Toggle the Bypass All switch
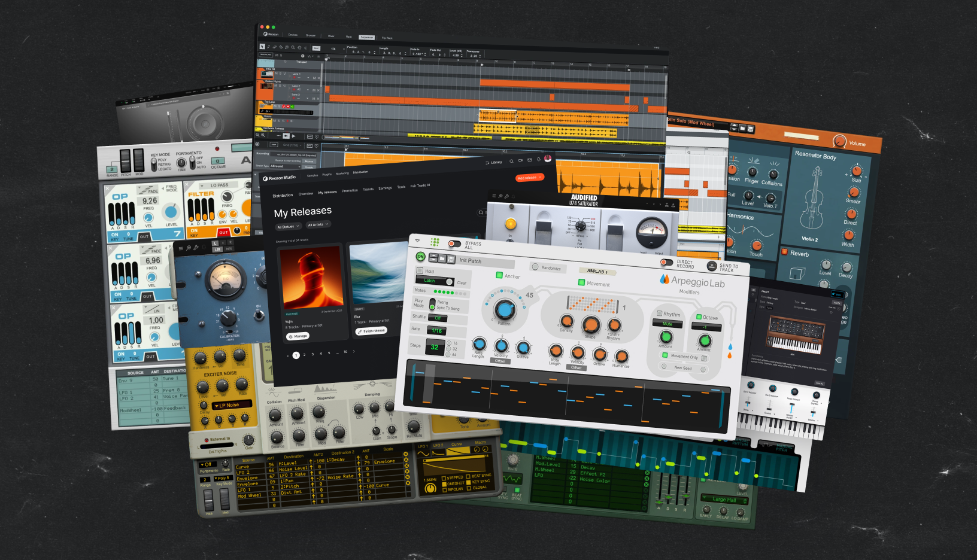 454,244
